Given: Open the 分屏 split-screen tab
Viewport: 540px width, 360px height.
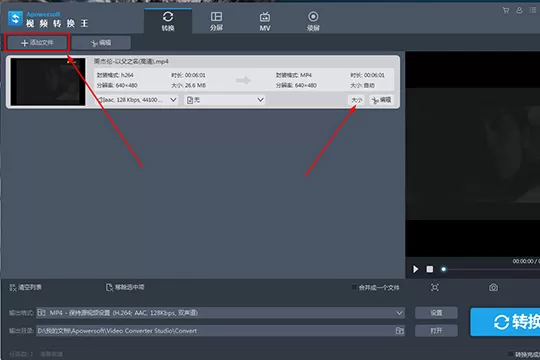Looking at the screenshot, I should tap(216, 21).
